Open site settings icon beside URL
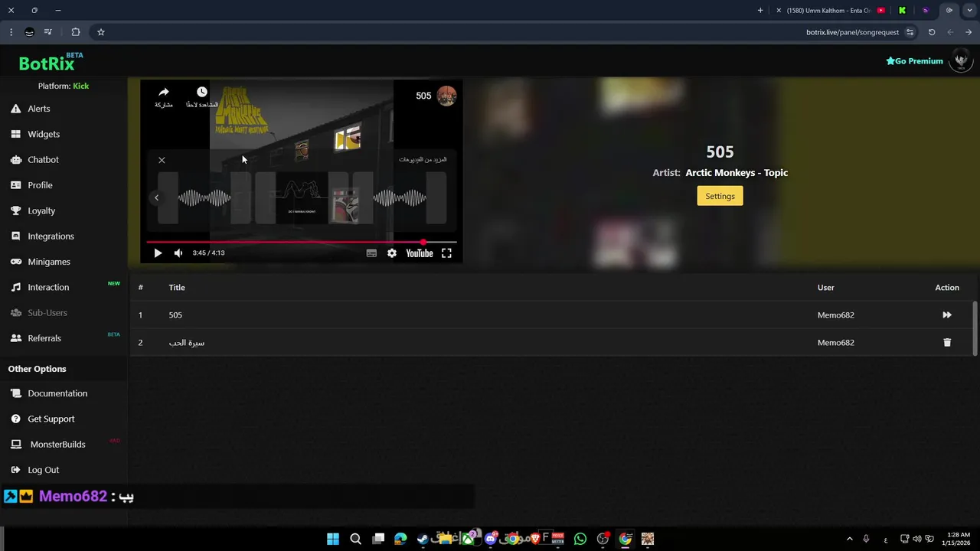 (910, 32)
